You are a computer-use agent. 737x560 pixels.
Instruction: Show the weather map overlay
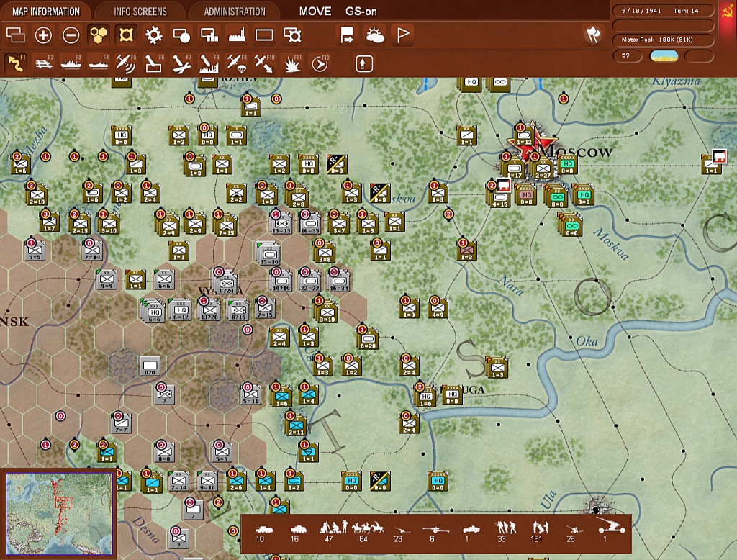(375, 35)
